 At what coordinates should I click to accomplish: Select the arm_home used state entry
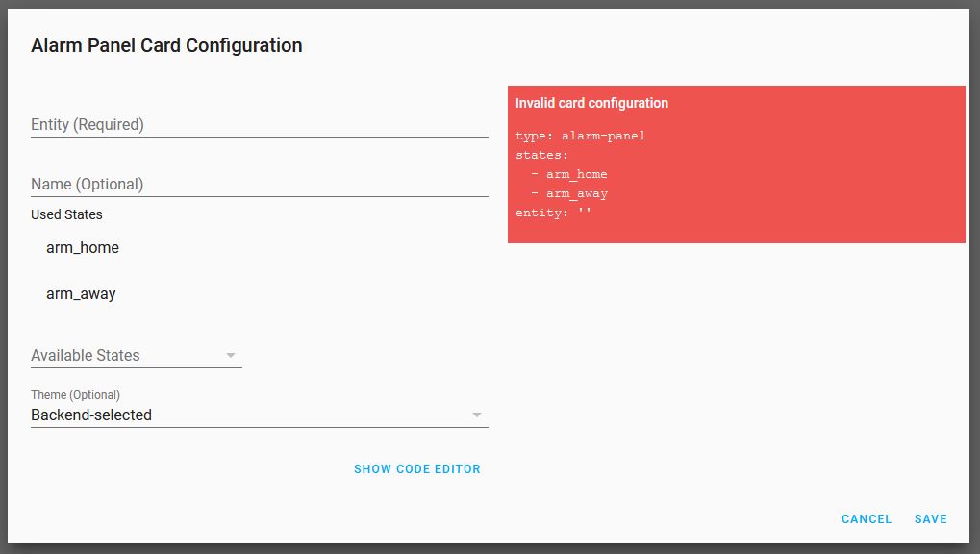[83, 247]
